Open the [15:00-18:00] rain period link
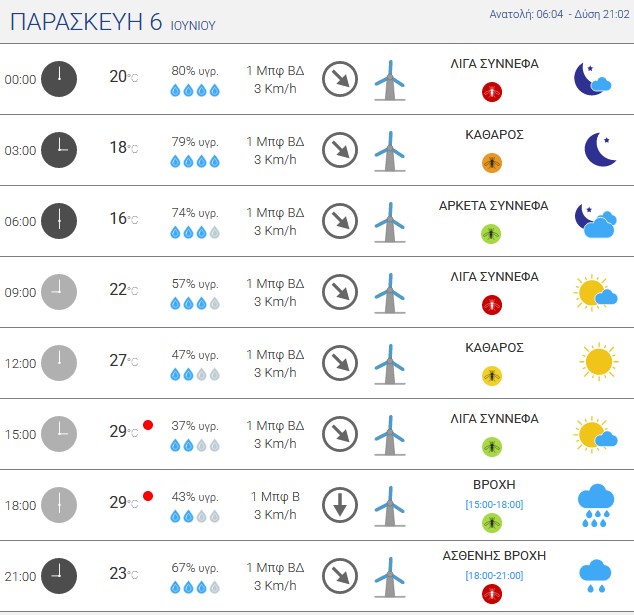 tap(494, 504)
